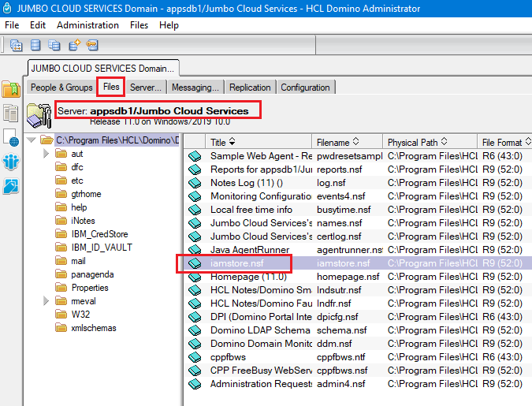Switch to the Server... tab
Screen dimensions: 532x406
tap(146, 88)
